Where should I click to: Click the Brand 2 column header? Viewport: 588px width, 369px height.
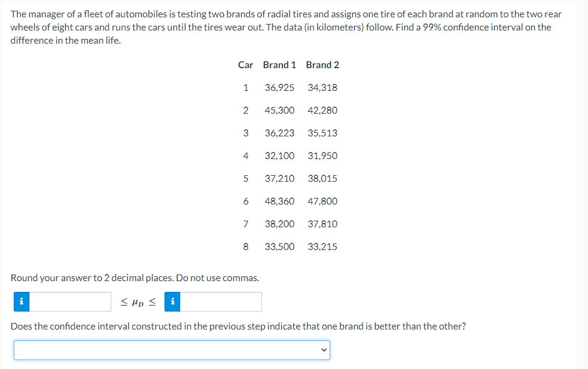(x=322, y=65)
